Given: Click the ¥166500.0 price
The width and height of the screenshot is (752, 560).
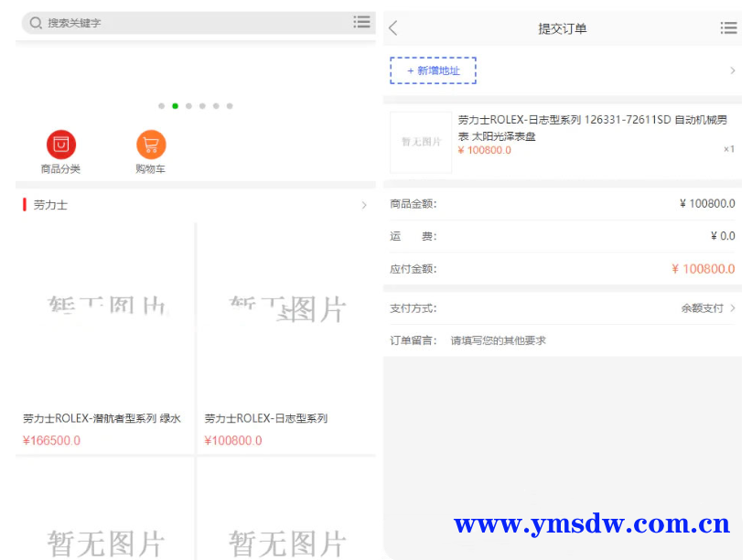Looking at the screenshot, I should pos(51,440).
